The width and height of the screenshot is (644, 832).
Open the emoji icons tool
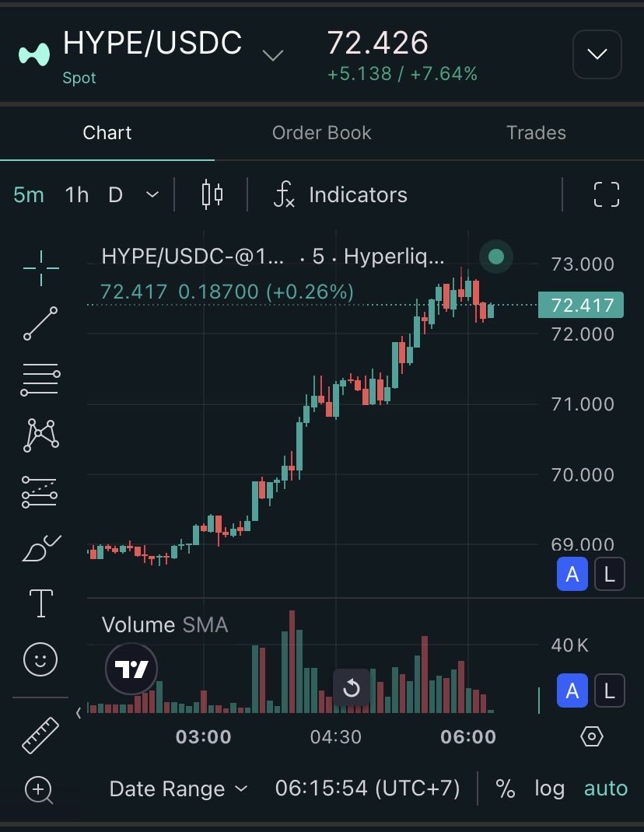(40, 659)
